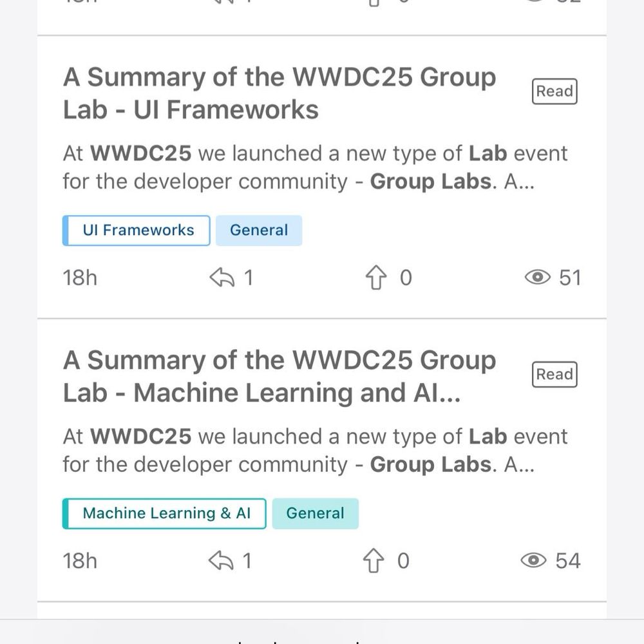Viewport: 644px width, 644px height.
Task: Click the 18h timestamp on Machine Learning post
Action: point(80,562)
